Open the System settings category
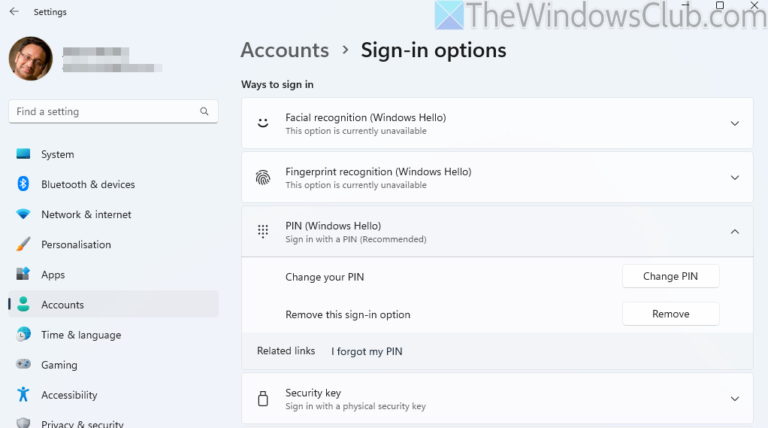This screenshot has width=768, height=428. 57,154
